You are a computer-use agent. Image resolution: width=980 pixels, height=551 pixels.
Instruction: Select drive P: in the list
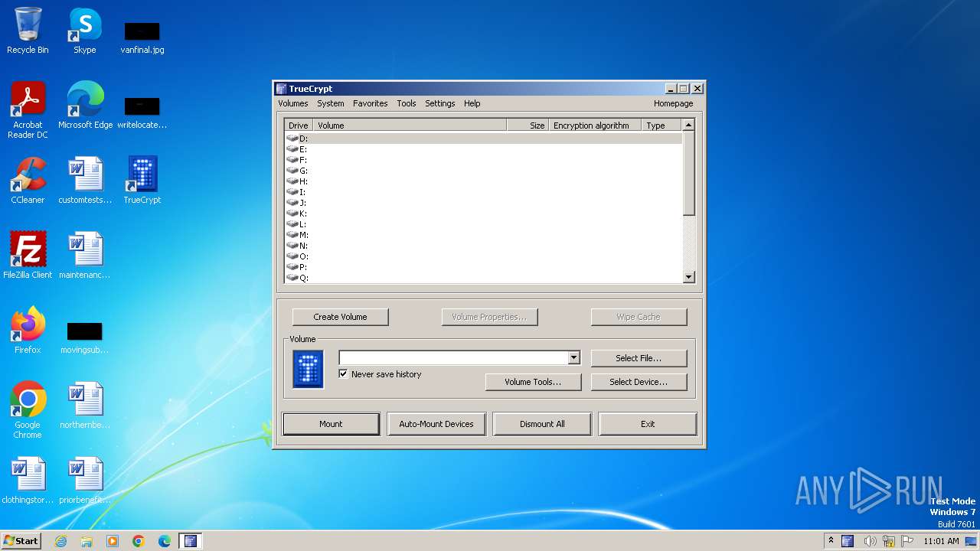[x=483, y=267]
